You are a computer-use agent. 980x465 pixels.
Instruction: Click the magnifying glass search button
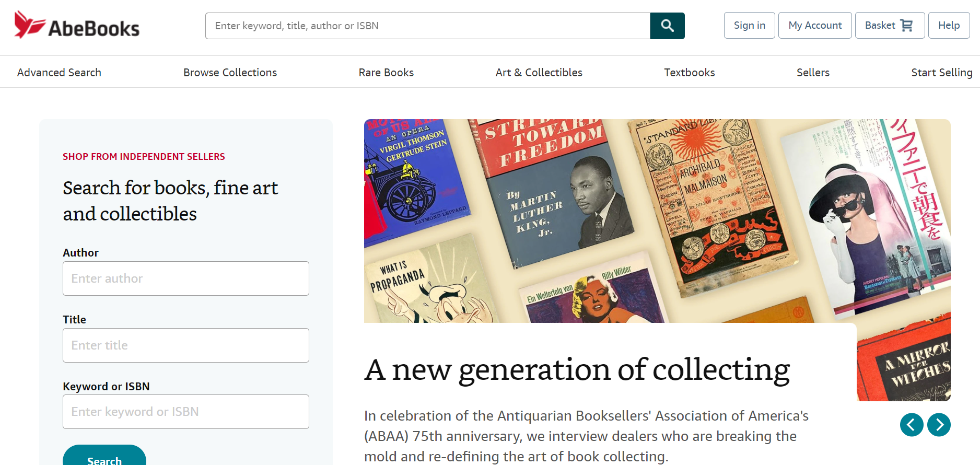pyautogui.click(x=667, y=26)
